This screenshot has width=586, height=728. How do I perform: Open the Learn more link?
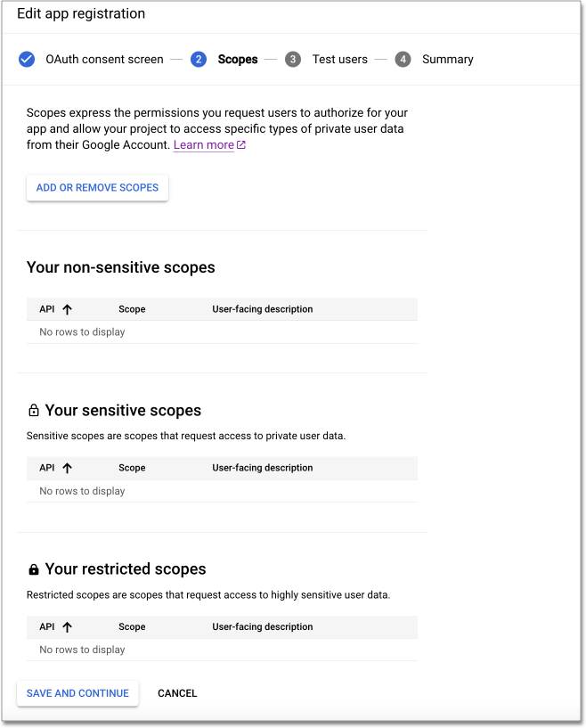[x=204, y=145]
